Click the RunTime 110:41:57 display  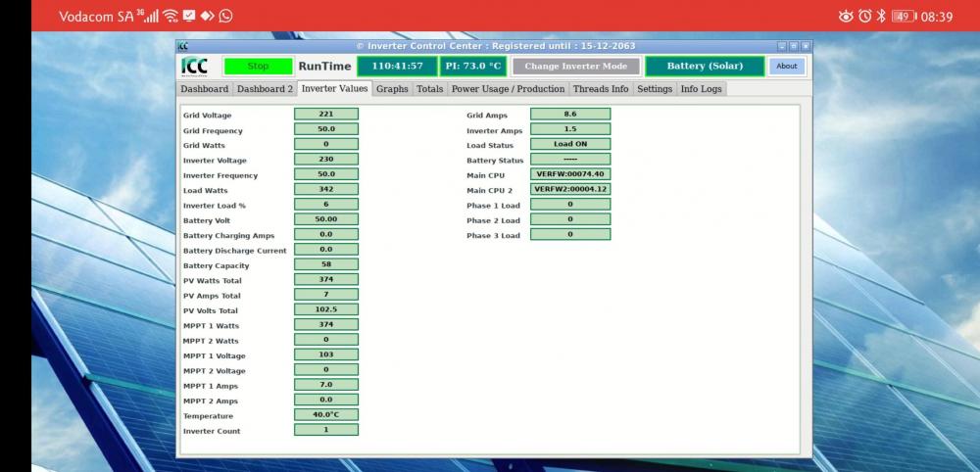tap(398, 67)
